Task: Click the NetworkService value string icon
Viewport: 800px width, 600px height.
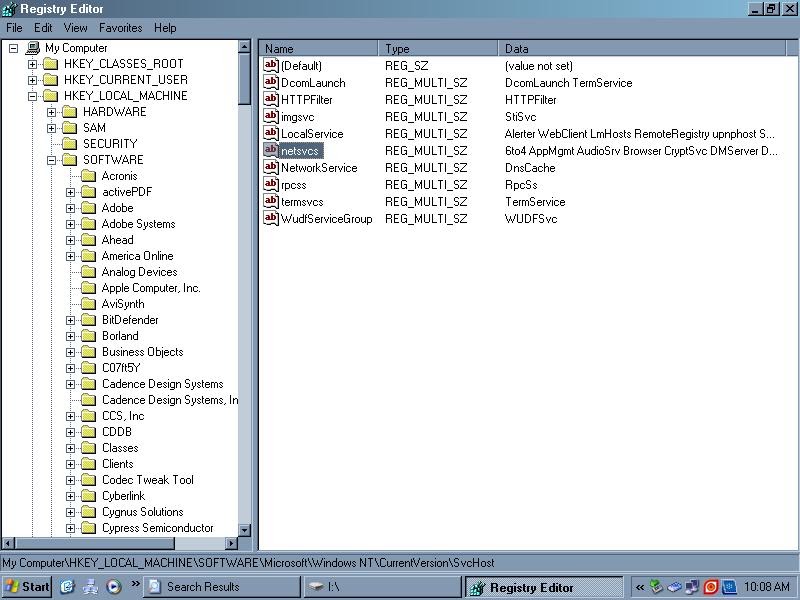Action: click(x=271, y=167)
